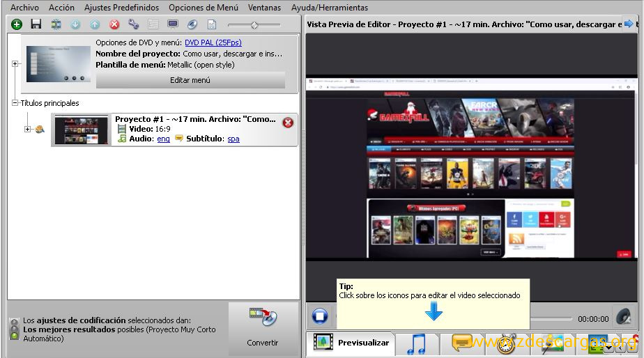
Task: Click the DVD PAL (25Fps) link
Action: [x=213, y=42]
